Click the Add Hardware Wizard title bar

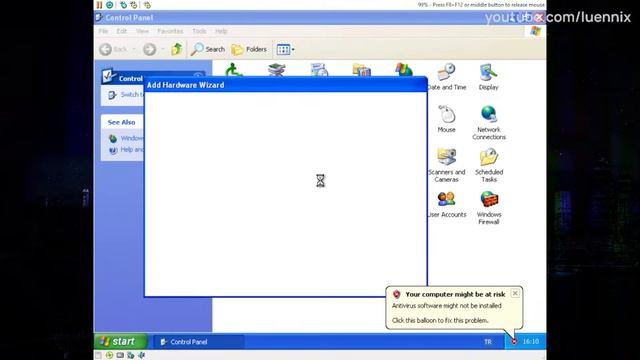(285, 85)
